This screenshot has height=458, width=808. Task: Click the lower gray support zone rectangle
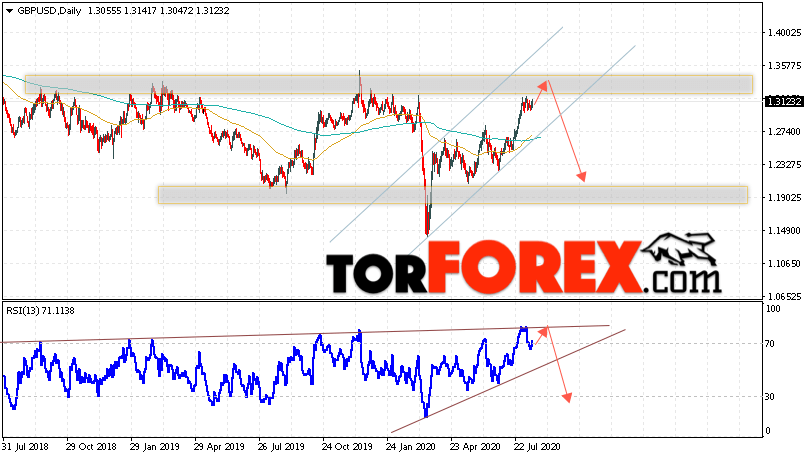pos(452,195)
